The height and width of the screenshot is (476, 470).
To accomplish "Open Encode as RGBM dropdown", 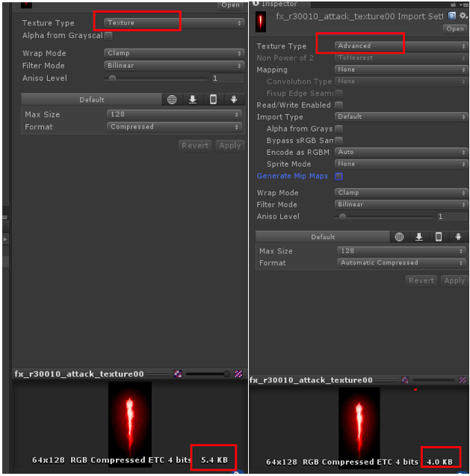I will coord(401,152).
